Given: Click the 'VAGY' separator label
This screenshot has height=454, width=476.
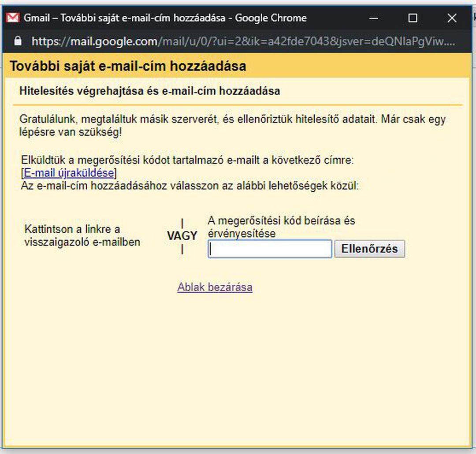Looking at the screenshot, I should 182,236.
